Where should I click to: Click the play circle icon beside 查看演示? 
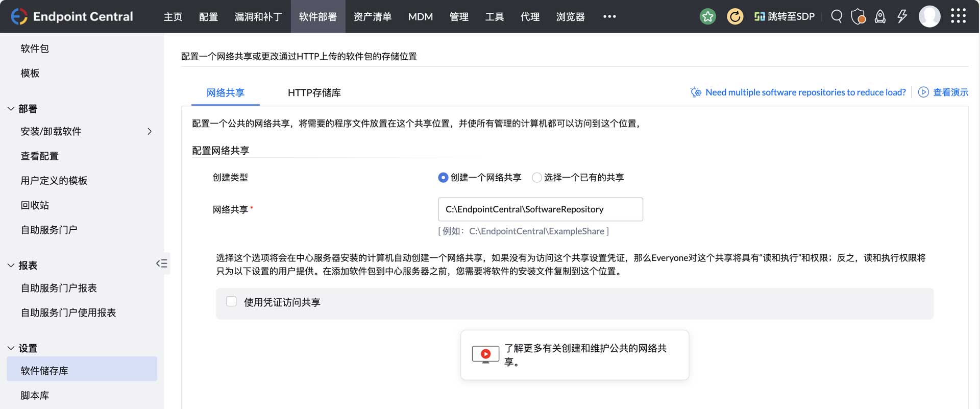923,92
